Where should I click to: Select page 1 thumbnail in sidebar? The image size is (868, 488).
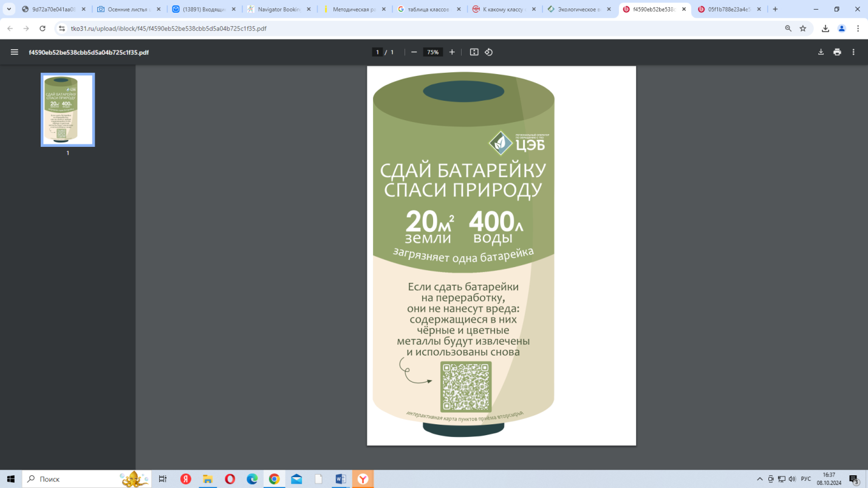tap(68, 110)
